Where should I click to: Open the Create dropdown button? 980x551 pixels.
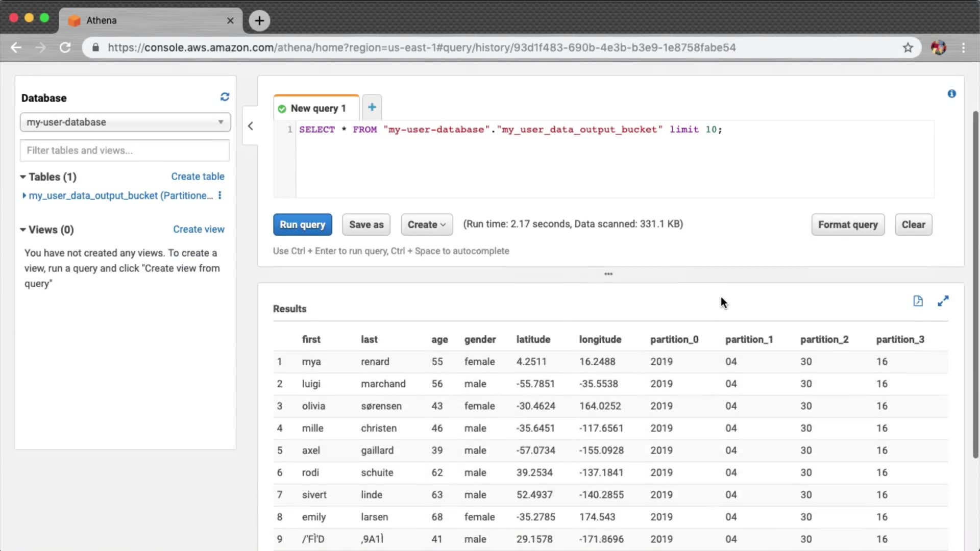427,224
